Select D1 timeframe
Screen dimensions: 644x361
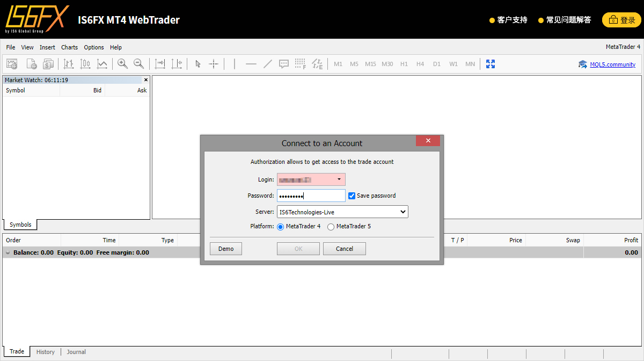pyautogui.click(x=437, y=64)
